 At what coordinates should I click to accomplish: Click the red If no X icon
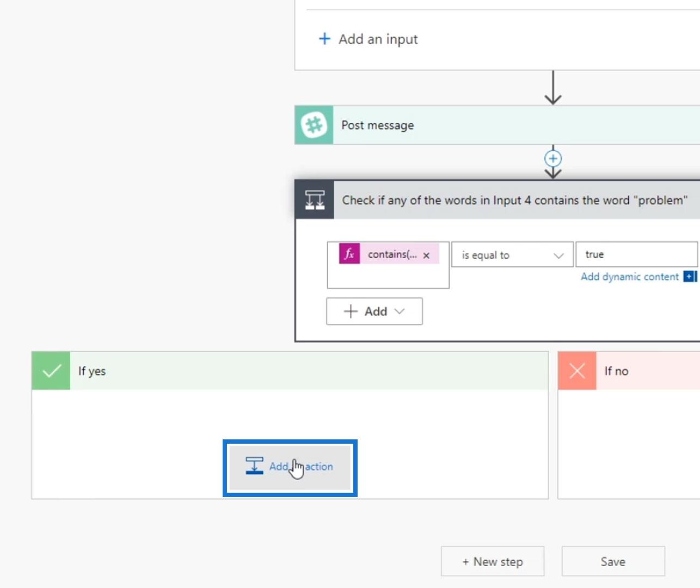click(x=577, y=371)
